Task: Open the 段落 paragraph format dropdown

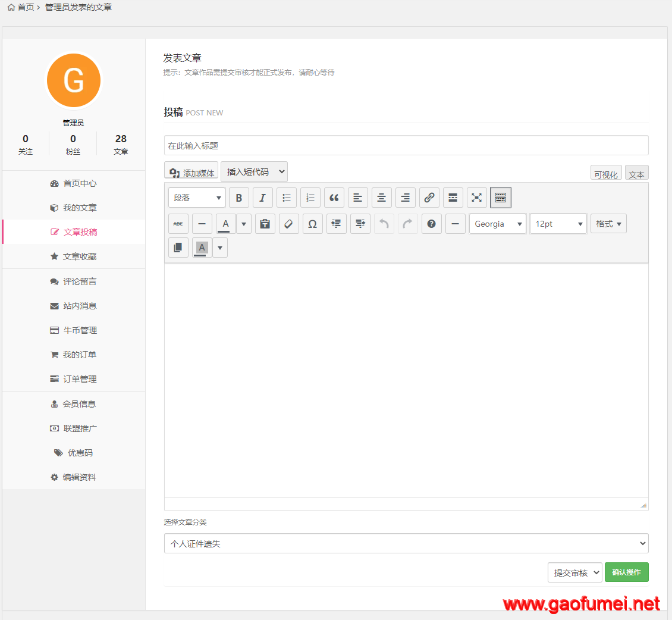Action: (x=197, y=198)
